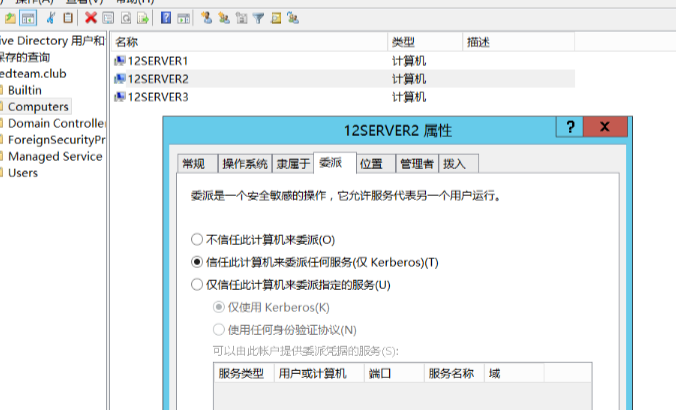
Task: Select the Users folder in tree
Action: (22, 173)
